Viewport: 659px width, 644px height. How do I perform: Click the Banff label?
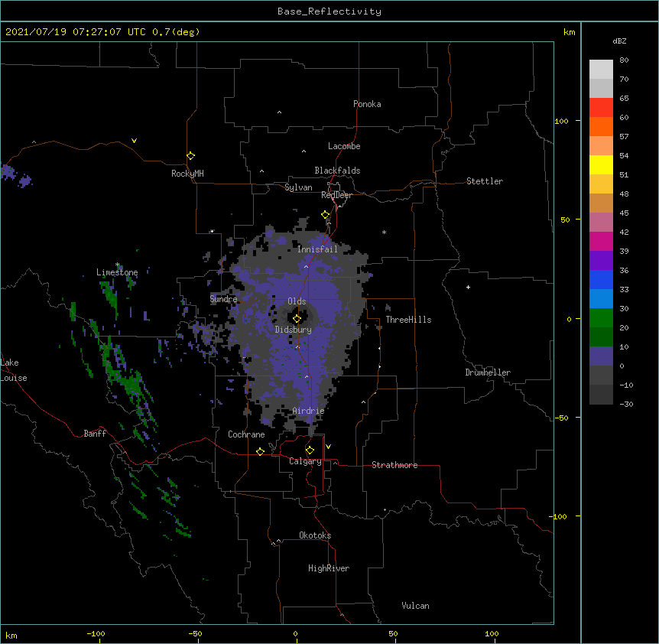point(95,434)
